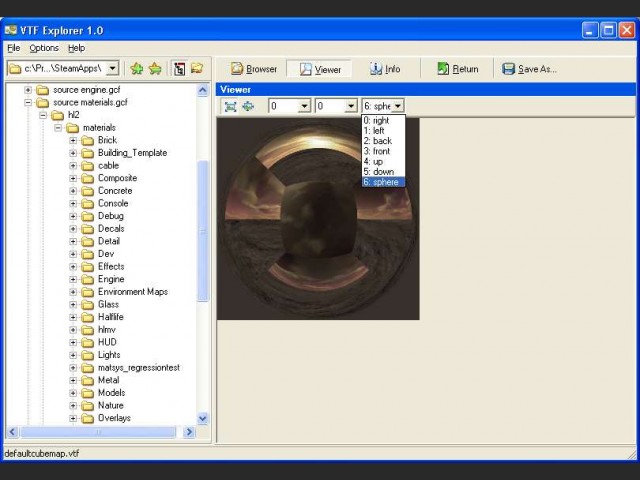Collapse the hl2 folder node
Screen dimensions: 640x480
(x=43, y=115)
